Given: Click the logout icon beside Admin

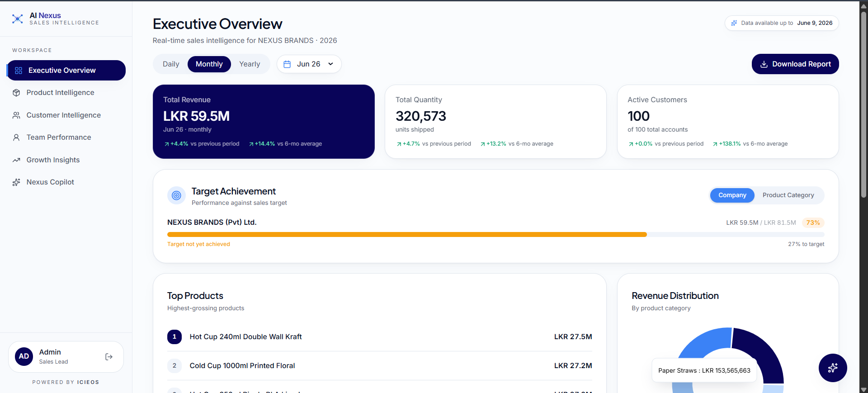Looking at the screenshot, I should click(x=109, y=357).
